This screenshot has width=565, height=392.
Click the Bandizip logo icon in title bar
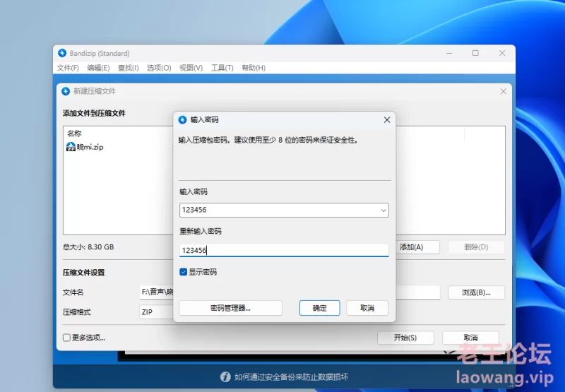point(62,53)
